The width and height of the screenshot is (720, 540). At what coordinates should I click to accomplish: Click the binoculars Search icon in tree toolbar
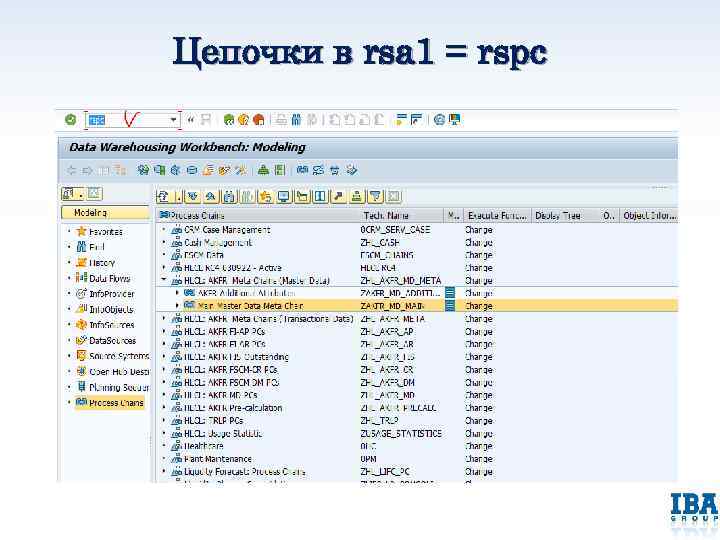[229, 197]
